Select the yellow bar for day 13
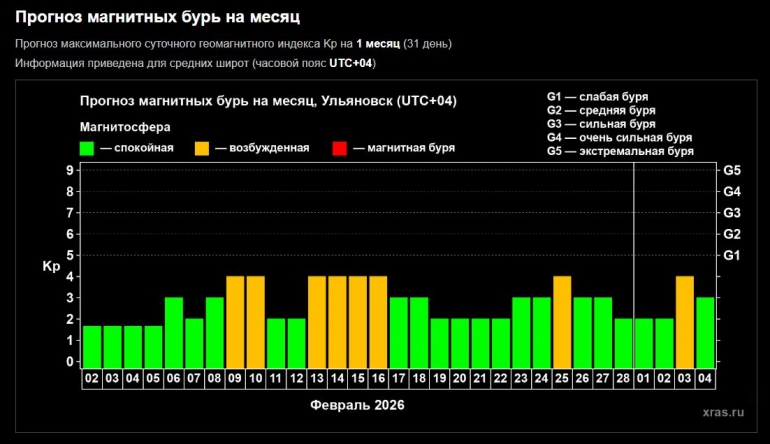The height and width of the screenshot is (444, 770). [317, 321]
